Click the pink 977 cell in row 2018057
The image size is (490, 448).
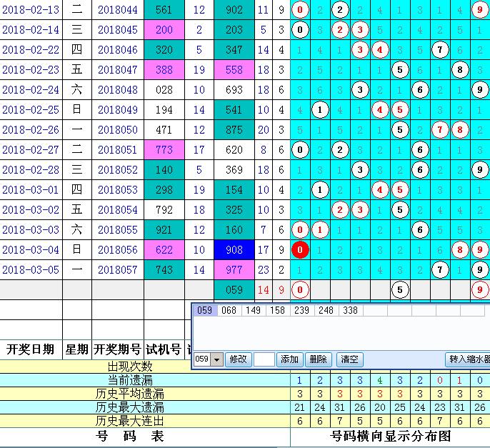pyautogui.click(x=234, y=270)
